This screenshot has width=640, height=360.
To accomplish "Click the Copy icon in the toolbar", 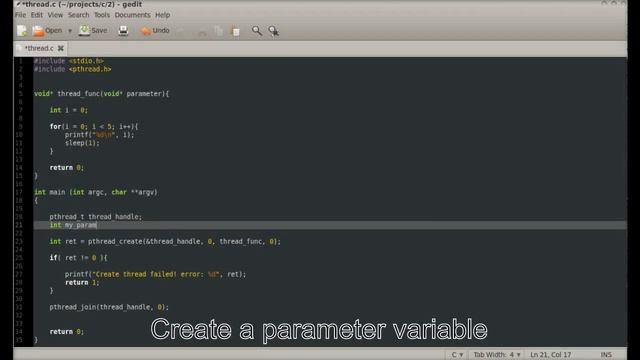I will click(x=219, y=31).
